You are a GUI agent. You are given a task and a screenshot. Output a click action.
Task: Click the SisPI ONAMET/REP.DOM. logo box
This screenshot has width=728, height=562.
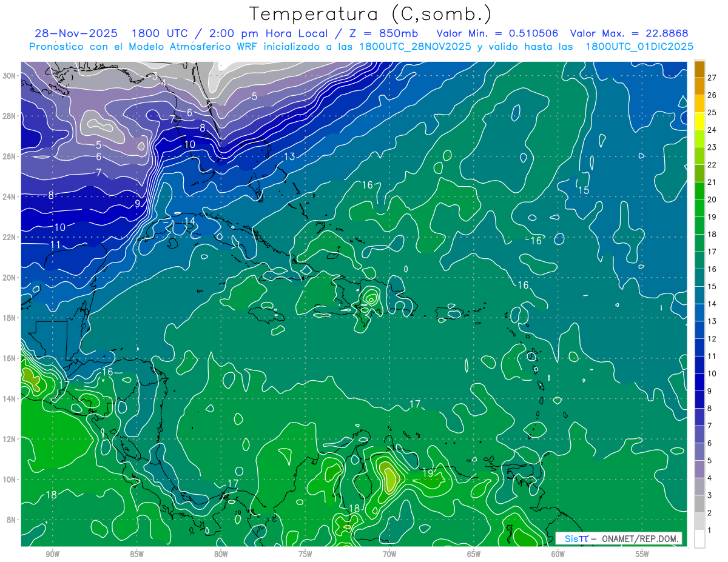619,538
